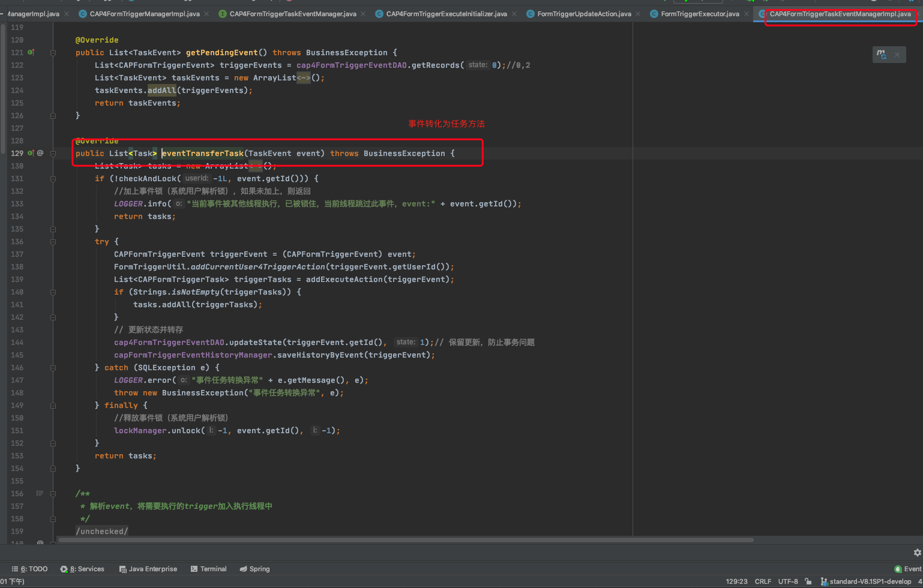Toggle the read-only lock icon in status bar
923x588 pixels.
click(x=808, y=581)
